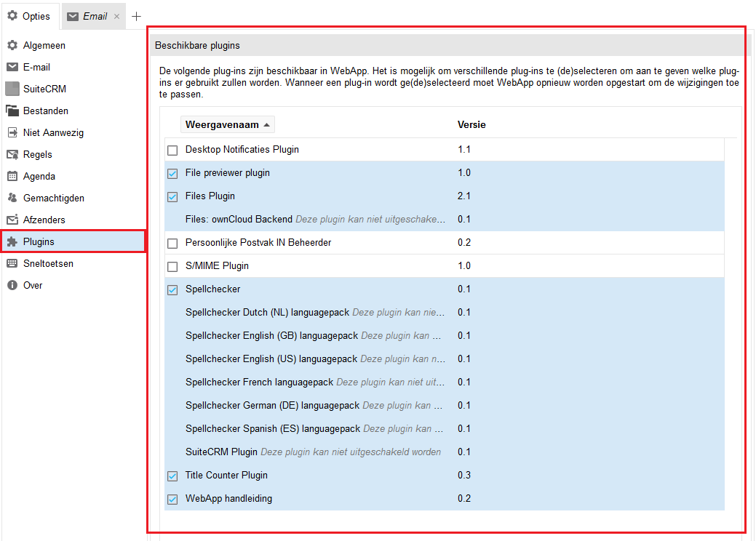Click the Email tab envelope icon
756x541 pixels.
coord(72,17)
